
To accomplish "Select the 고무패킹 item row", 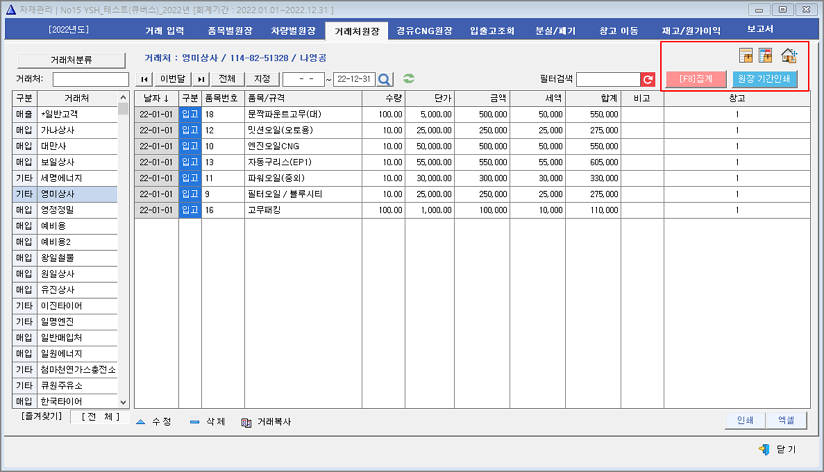I will [x=472, y=210].
